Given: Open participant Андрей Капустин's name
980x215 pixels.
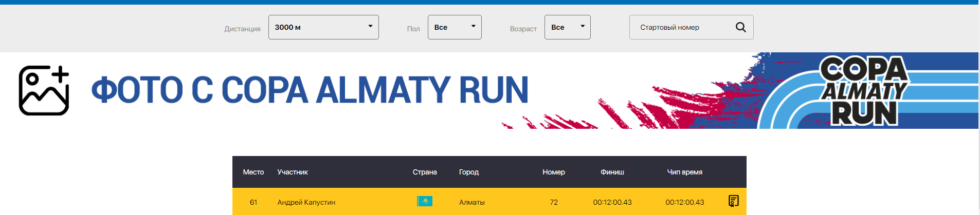Looking at the screenshot, I should 306,202.
